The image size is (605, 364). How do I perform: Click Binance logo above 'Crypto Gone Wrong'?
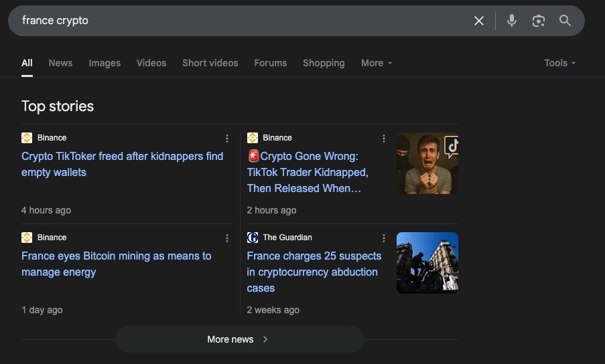tap(253, 138)
